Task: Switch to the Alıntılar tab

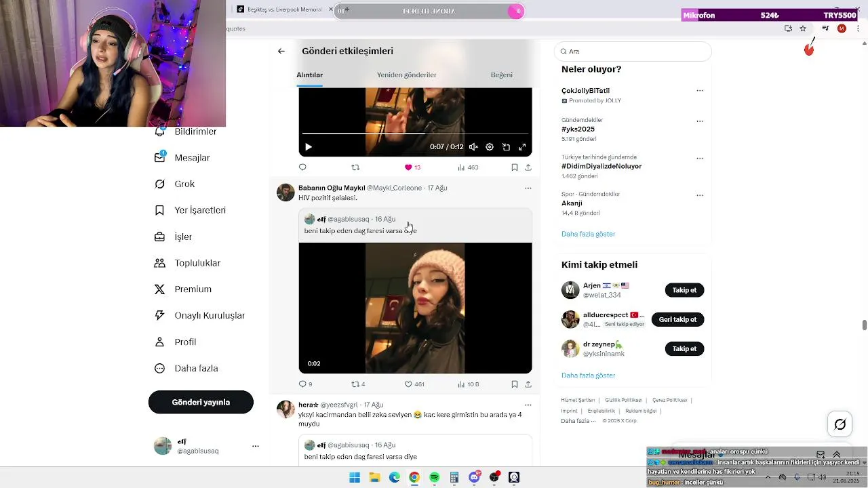Action: (309, 75)
